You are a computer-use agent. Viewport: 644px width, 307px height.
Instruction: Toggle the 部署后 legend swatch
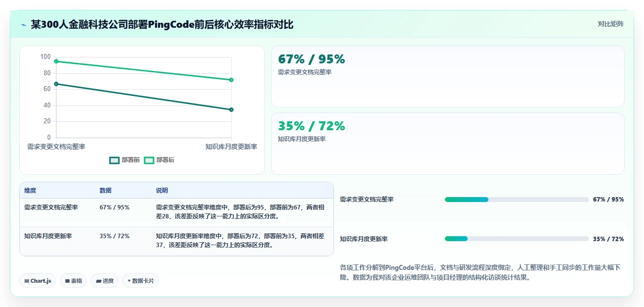pos(149,160)
